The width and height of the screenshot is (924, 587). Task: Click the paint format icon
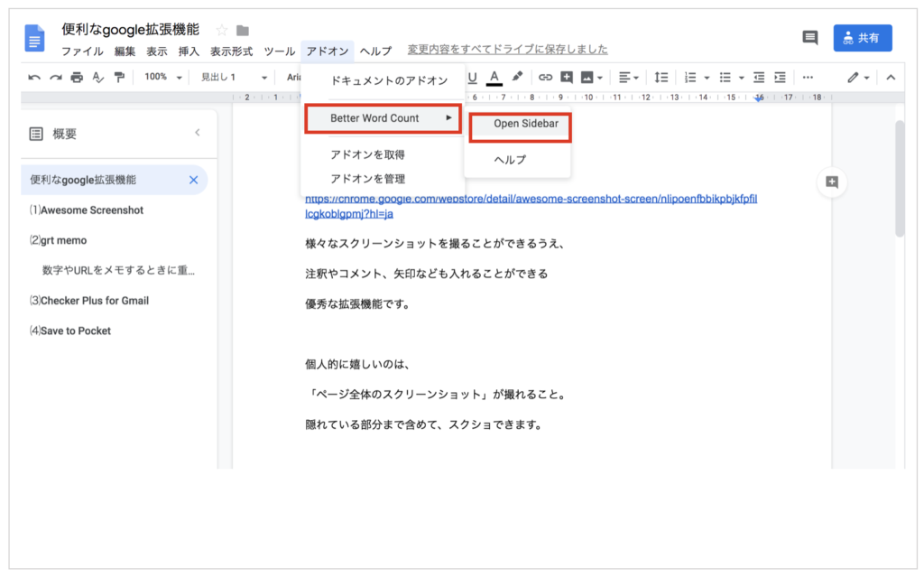(119, 78)
